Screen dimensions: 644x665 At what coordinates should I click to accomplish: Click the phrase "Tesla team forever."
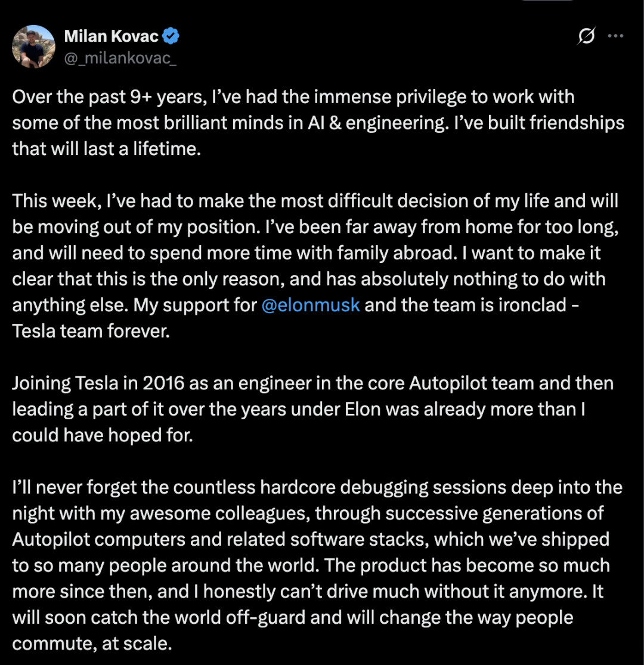(x=91, y=331)
